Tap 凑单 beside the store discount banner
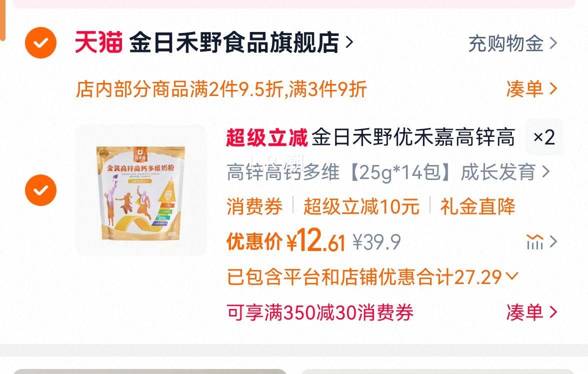 point(532,89)
